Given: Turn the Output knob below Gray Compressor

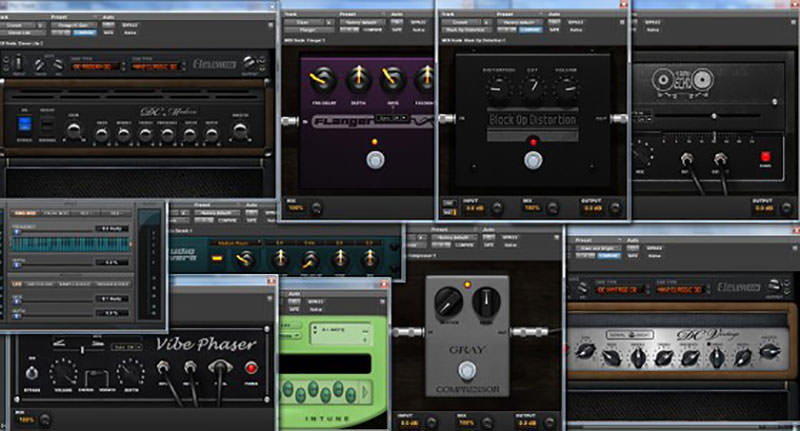Looking at the screenshot, I should click(549, 422).
